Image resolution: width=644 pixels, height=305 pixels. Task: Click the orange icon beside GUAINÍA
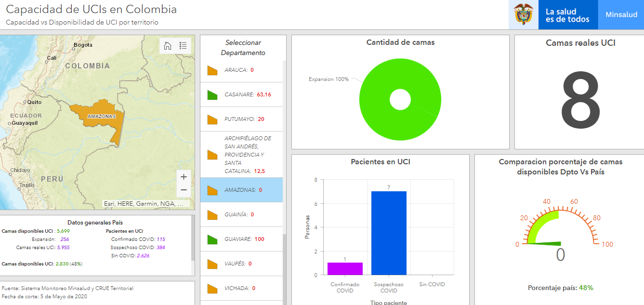coord(212,215)
